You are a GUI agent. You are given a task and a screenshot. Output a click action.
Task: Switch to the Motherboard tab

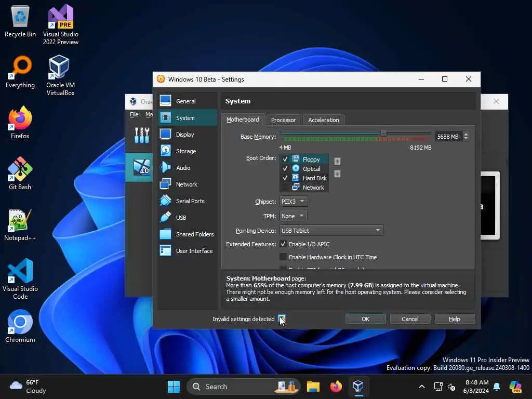pos(243,119)
